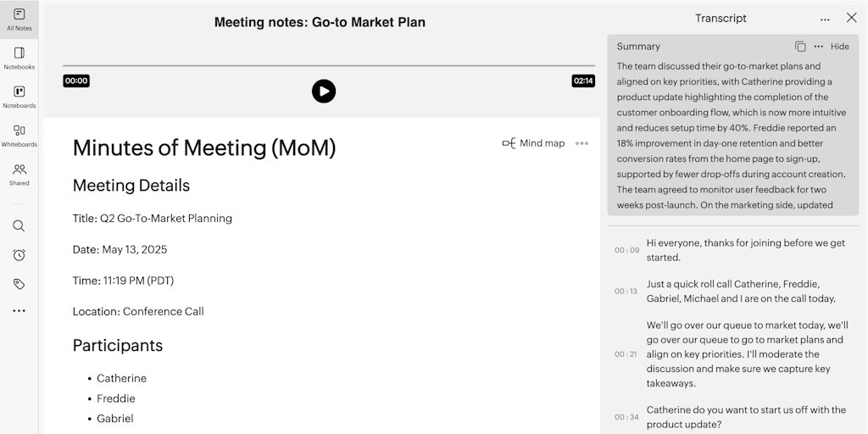
Task: Click the 'Meeting notes: Go-to Market Plan' title
Action: pyautogui.click(x=320, y=23)
